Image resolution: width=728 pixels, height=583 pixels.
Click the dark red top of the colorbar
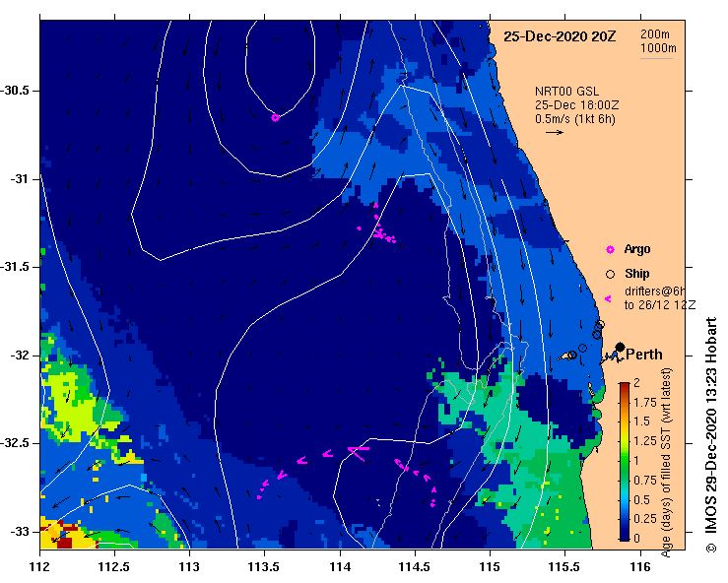[625, 386]
